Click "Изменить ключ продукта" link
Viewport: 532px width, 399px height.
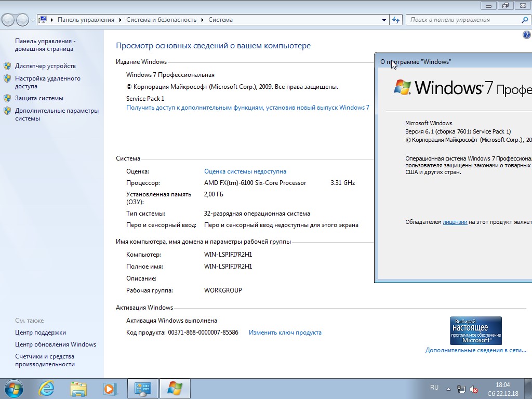(285, 332)
